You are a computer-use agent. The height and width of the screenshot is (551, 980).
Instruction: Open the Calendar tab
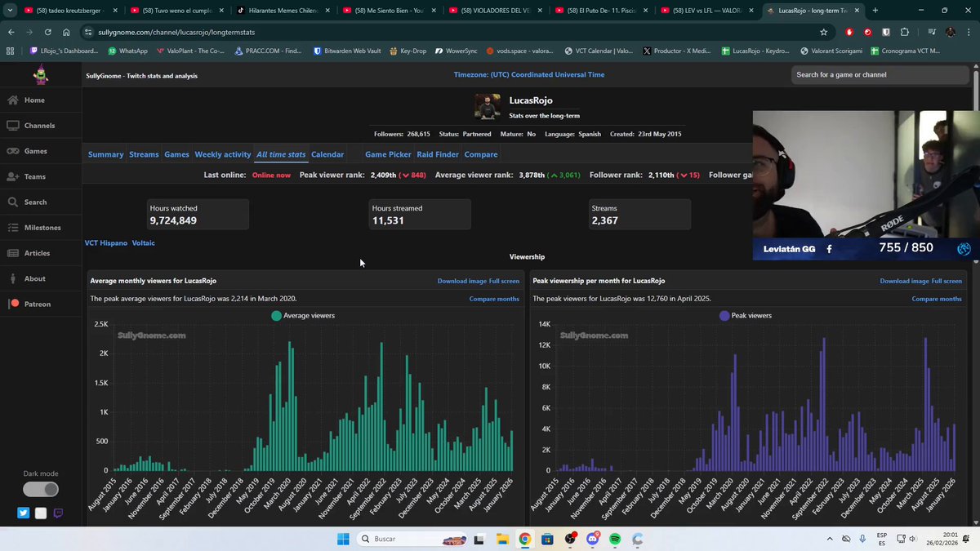tap(327, 154)
